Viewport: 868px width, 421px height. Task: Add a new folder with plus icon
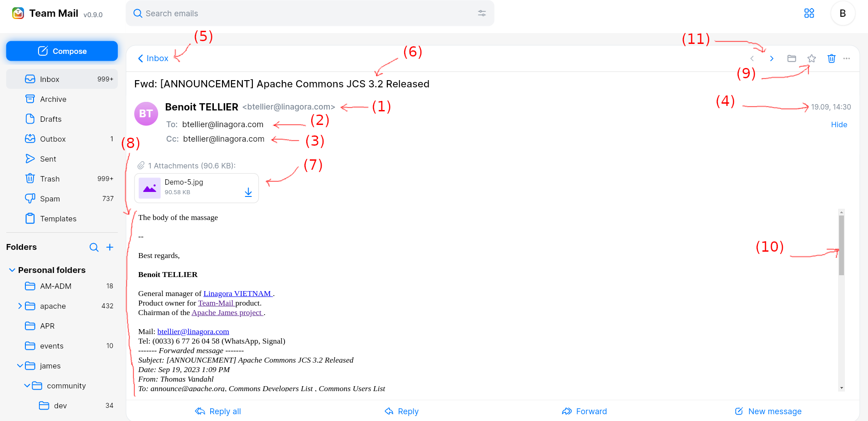[110, 247]
